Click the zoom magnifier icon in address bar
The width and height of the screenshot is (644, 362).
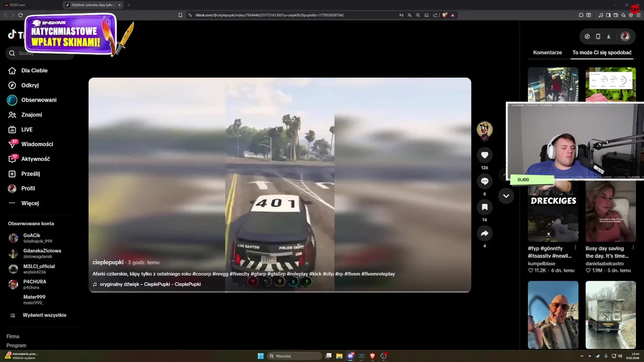click(x=418, y=15)
